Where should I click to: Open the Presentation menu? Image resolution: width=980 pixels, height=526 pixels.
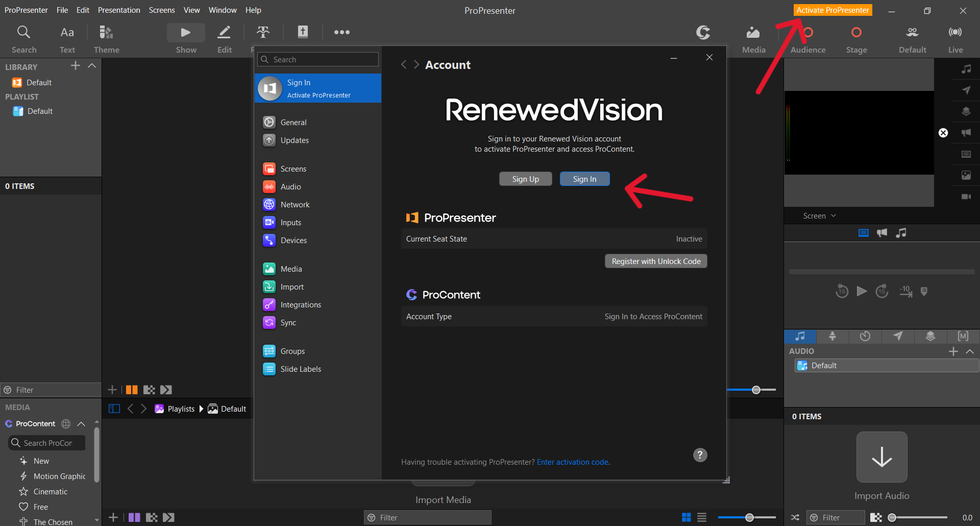click(119, 10)
